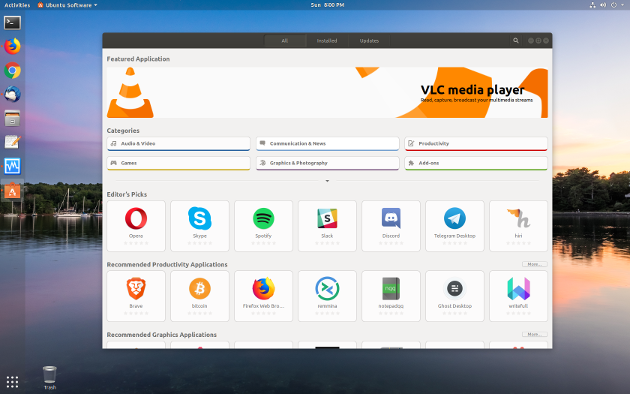Open the clock calendar menu

point(327,5)
